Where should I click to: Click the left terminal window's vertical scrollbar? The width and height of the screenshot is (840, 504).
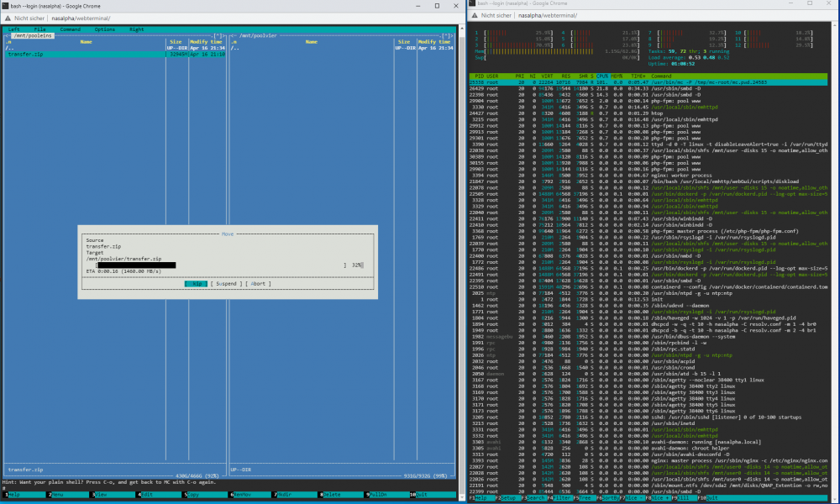coord(462,261)
